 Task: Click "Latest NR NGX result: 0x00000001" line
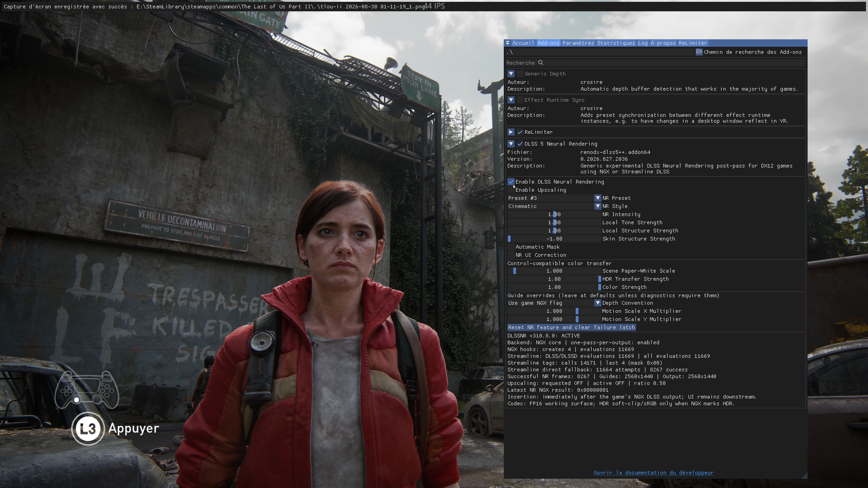558,390
